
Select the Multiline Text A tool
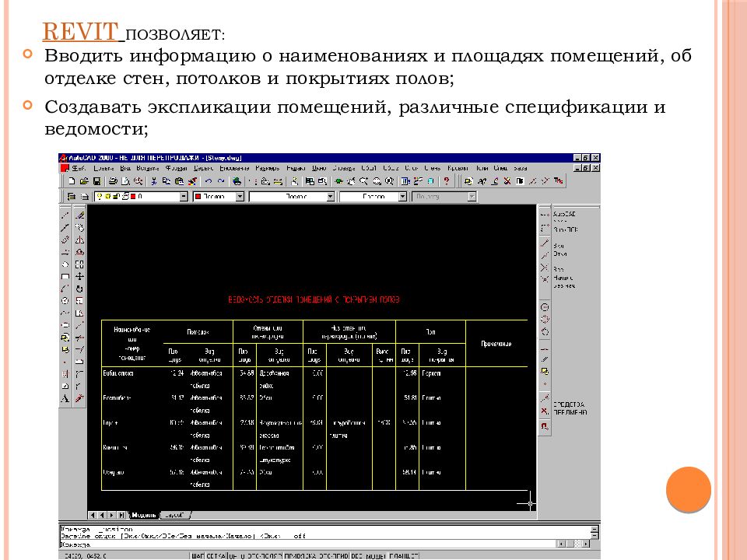(x=65, y=398)
